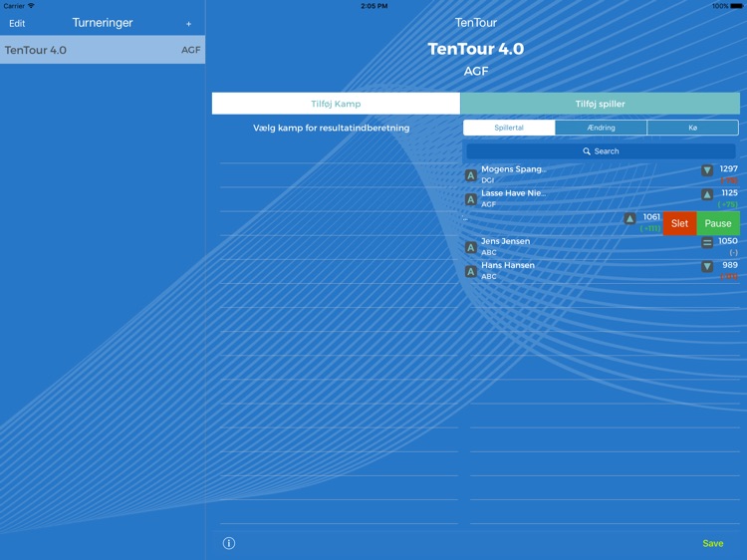Click the down arrow icon beside 989
Screen dimensions: 747x560
[707, 266]
